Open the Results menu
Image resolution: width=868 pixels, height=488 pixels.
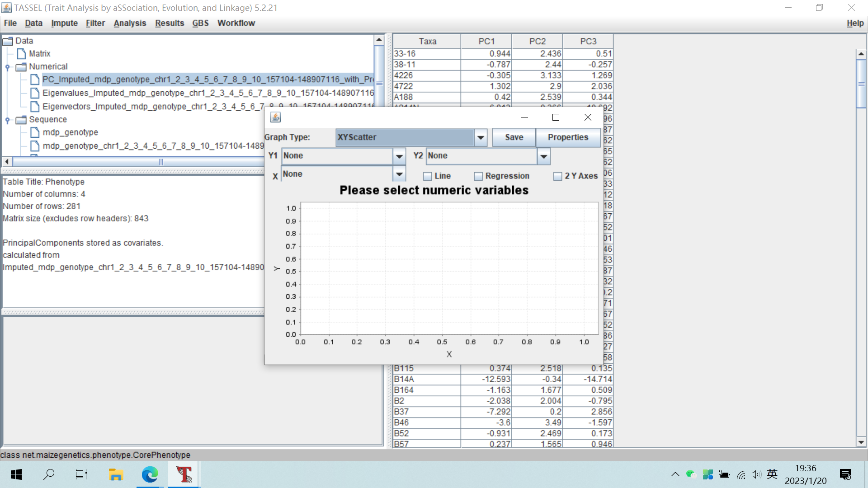point(170,23)
